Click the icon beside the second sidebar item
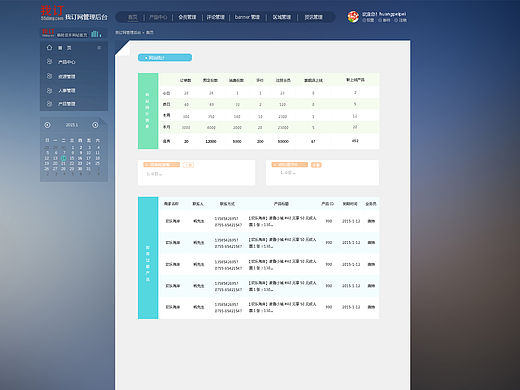The image size is (520, 390). [49, 62]
